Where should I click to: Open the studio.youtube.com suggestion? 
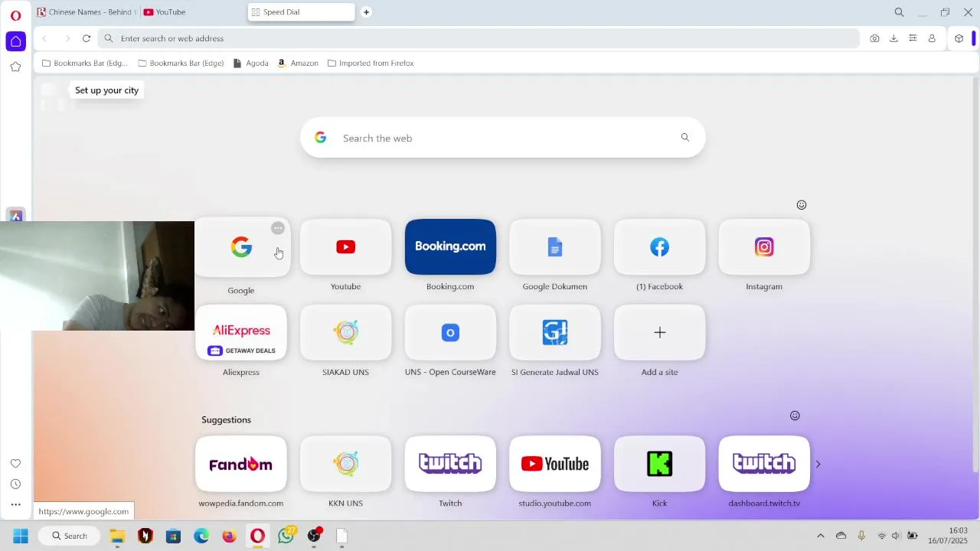tap(555, 464)
